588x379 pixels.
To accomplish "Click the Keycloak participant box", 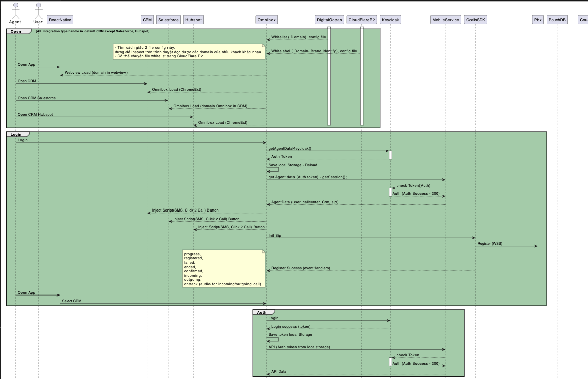I will 390,20.
